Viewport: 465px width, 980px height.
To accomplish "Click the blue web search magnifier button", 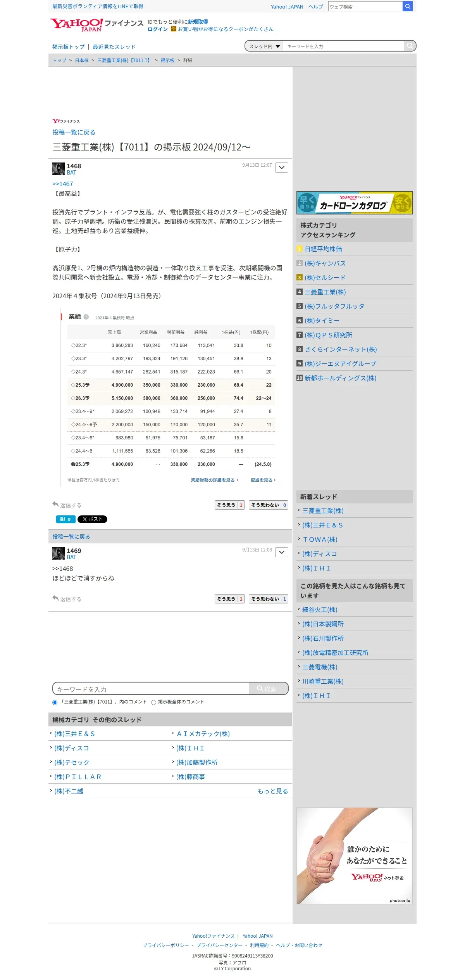I will (x=408, y=6).
